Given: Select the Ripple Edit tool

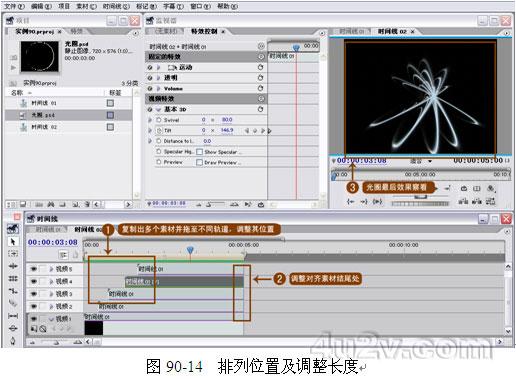Looking at the screenshot, I should click(13, 266).
